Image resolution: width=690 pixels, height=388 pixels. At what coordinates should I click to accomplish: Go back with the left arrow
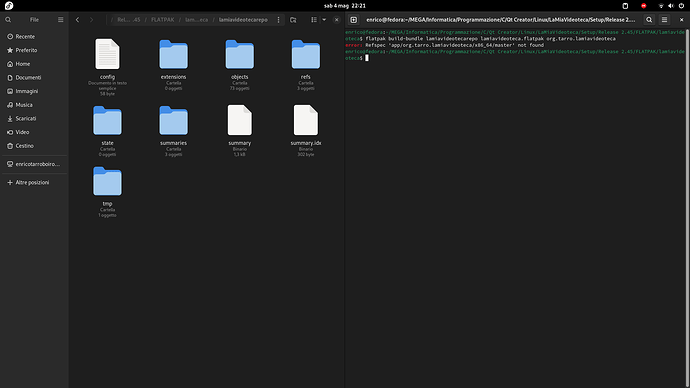(x=77, y=20)
